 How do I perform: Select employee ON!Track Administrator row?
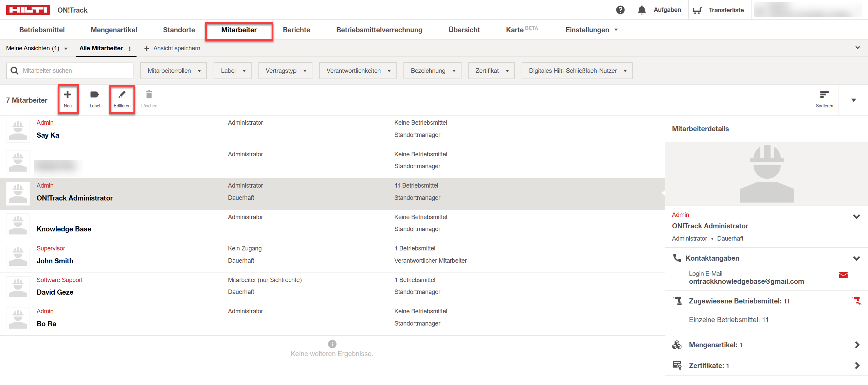332,194
